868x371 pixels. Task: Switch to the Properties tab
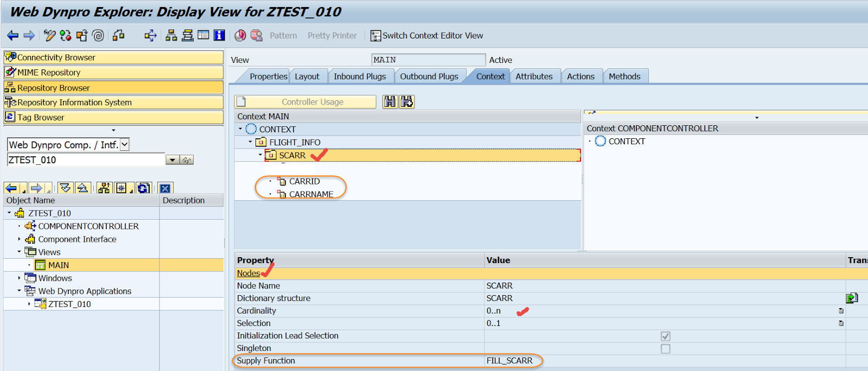[268, 76]
